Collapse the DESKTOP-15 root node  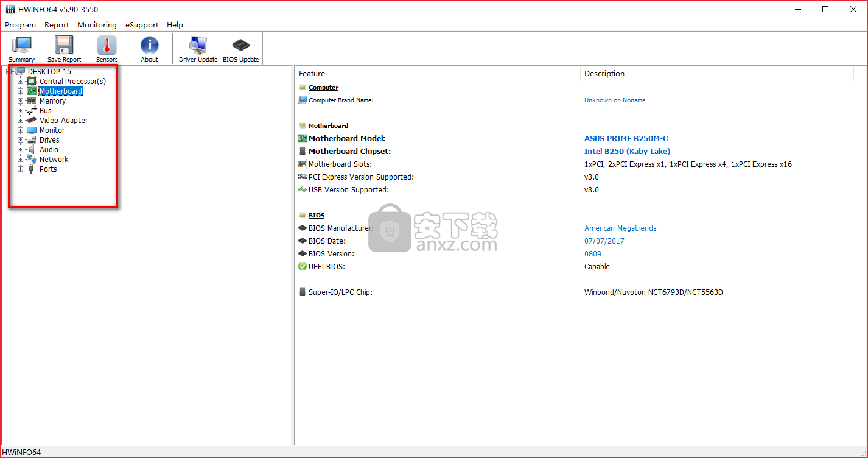(9, 72)
